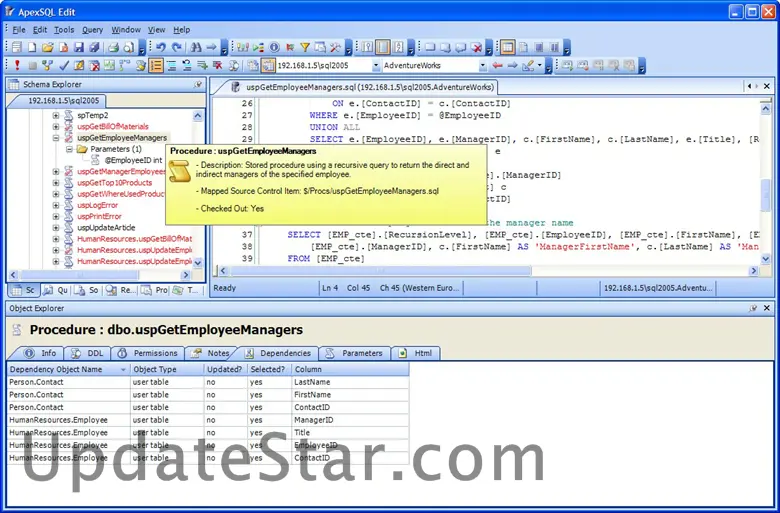Click the pin icon on Schema Explorer header

click(x=198, y=85)
